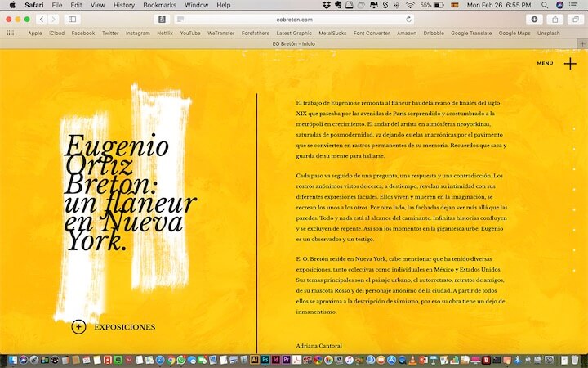Click the circled plus next to Exposiciones
This screenshot has width=588, height=368.
pos(78,327)
